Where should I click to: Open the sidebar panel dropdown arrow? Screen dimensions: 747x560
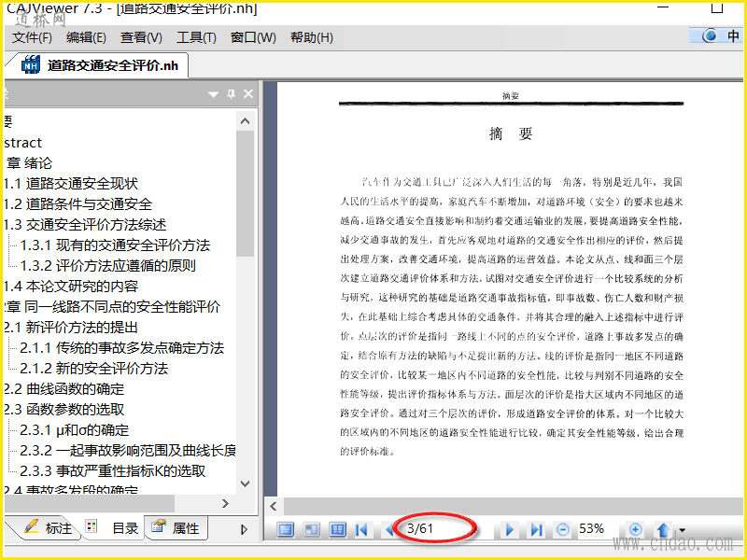point(214,94)
